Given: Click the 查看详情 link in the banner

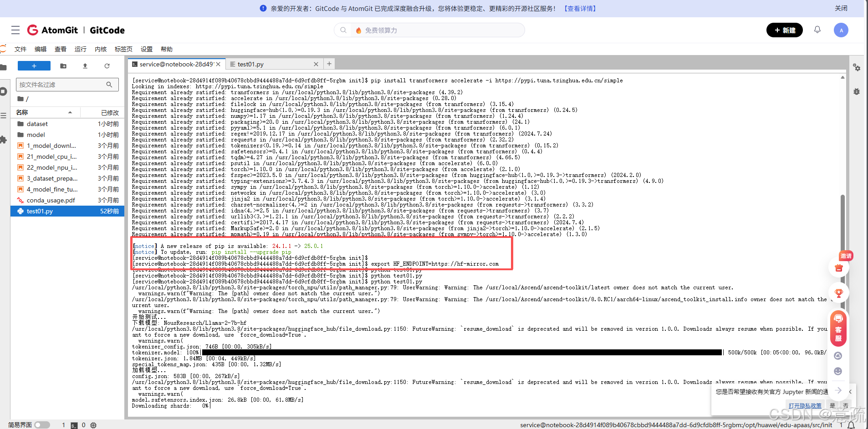Looking at the screenshot, I should tap(580, 8).
